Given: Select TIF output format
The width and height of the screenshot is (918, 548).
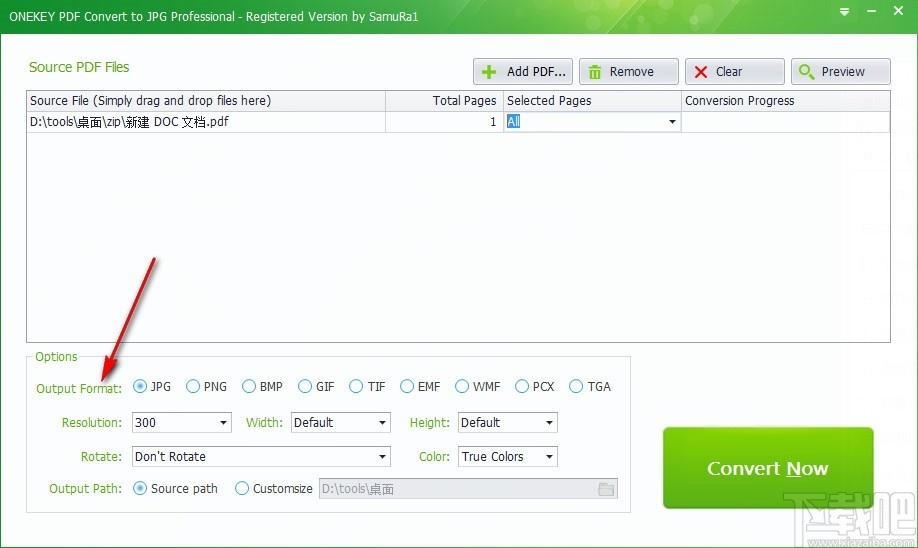Looking at the screenshot, I should click(x=367, y=386).
